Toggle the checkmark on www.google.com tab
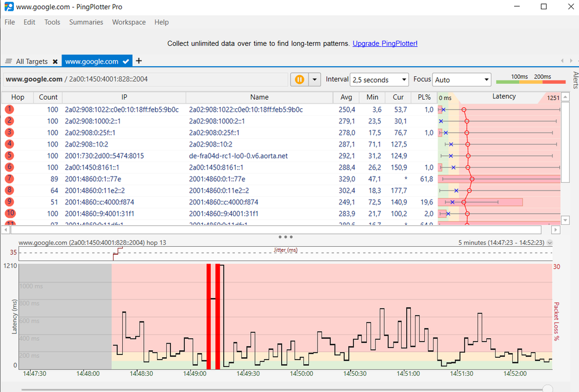 coord(126,61)
